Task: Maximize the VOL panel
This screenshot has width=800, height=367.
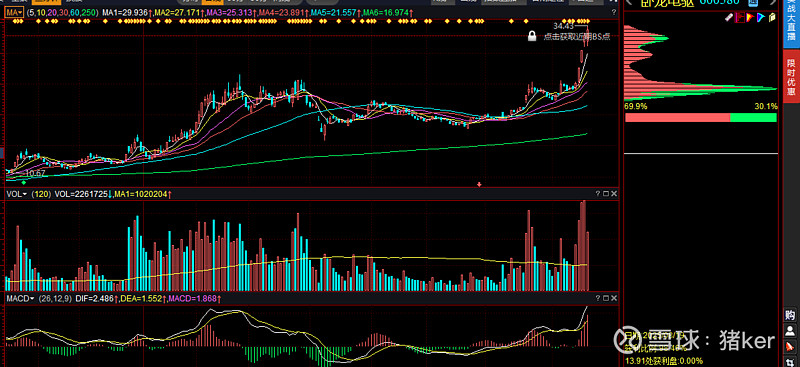Action: tap(606, 194)
